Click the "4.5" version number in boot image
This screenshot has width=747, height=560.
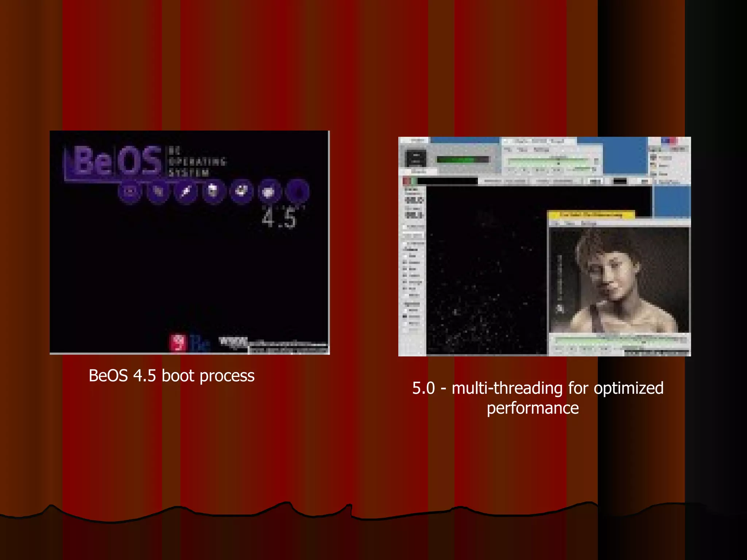280,217
